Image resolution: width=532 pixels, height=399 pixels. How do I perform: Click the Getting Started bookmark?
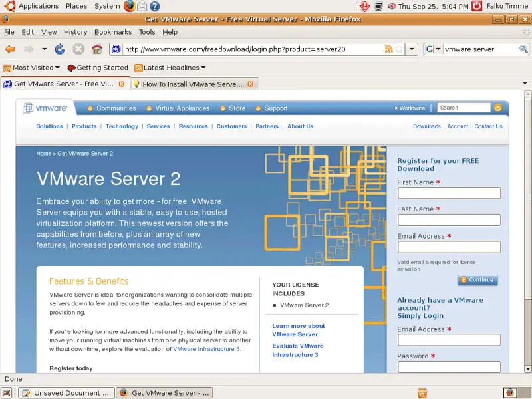point(98,68)
